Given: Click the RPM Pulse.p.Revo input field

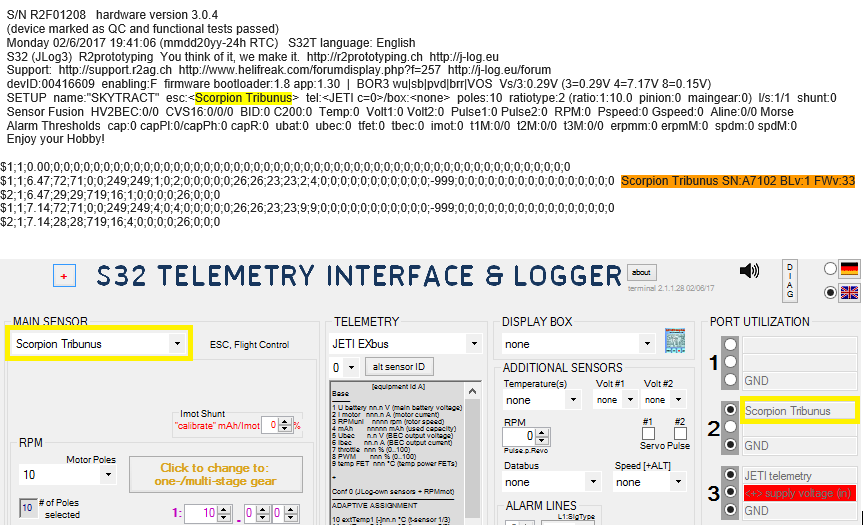Looking at the screenshot, I should (x=519, y=436).
